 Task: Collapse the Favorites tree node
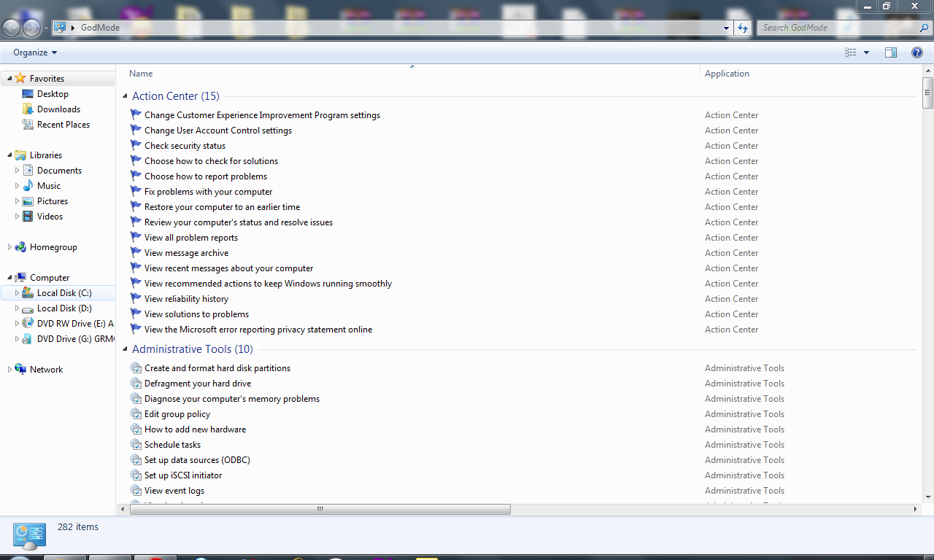tap(9, 78)
